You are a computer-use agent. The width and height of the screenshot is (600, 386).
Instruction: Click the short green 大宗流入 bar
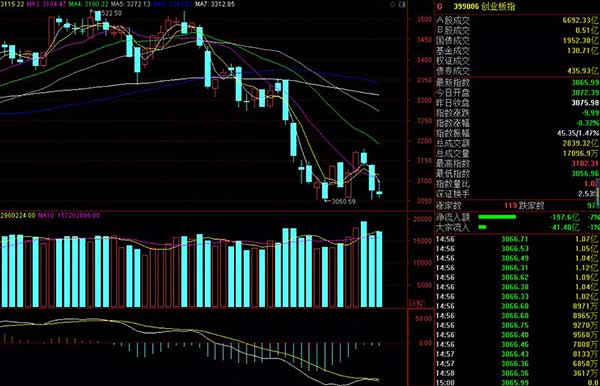(x=483, y=227)
